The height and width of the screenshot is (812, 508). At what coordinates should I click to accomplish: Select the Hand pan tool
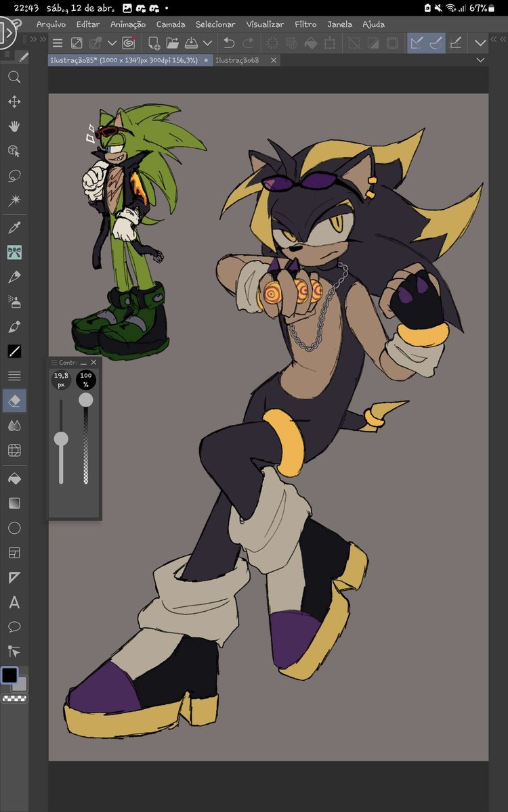point(14,127)
